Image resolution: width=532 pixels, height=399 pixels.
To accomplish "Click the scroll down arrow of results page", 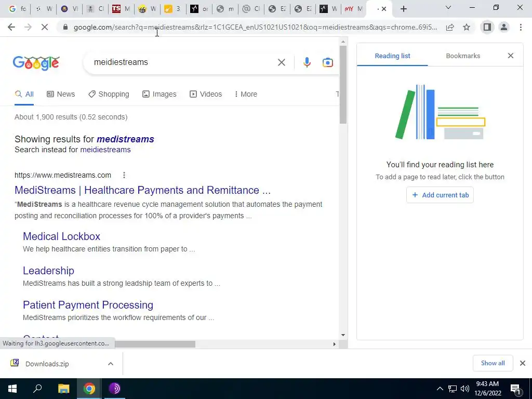I will [343, 335].
